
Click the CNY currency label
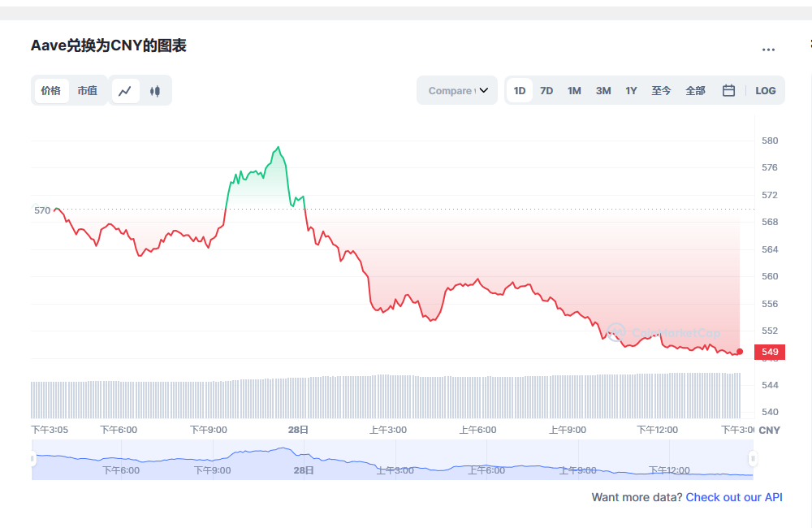(770, 430)
